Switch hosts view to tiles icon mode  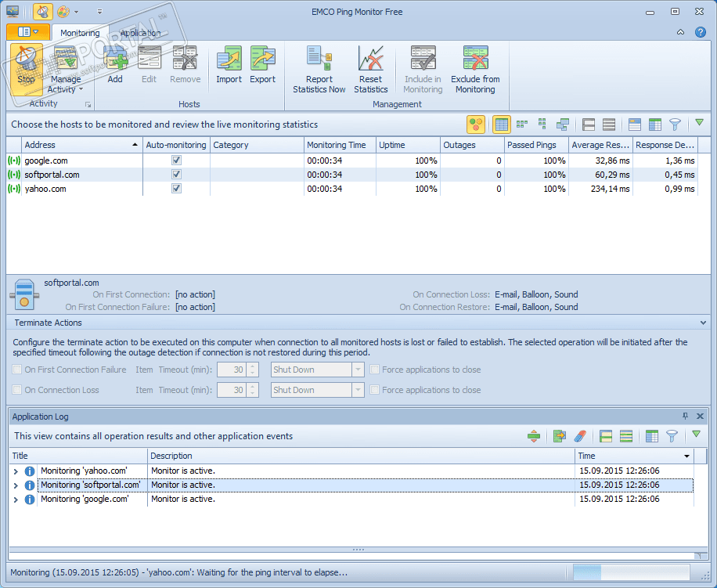click(x=522, y=124)
